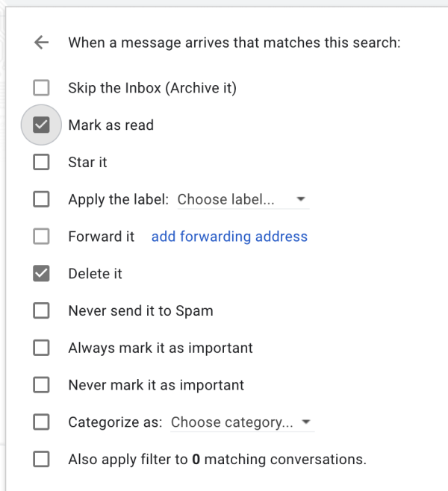Tick Never mark it as important
This screenshot has width=448, height=491.
(x=41, y=385)
